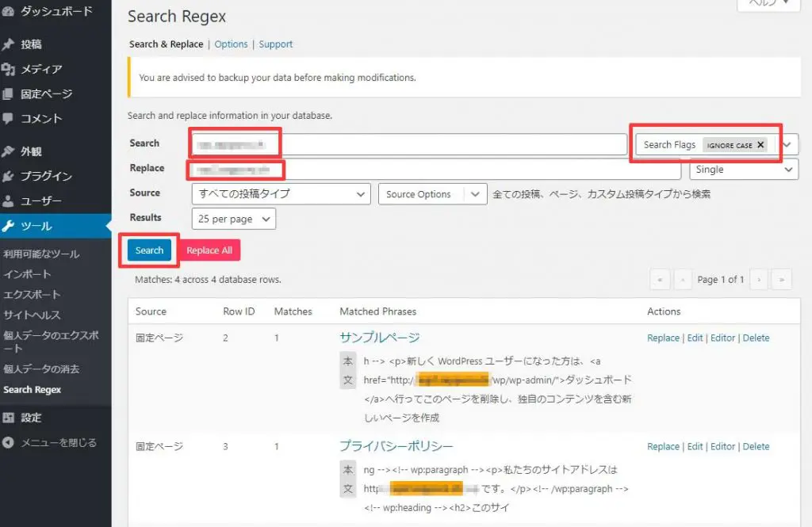Click Edit for the サンプルページ row
Image resolution: width=812 pixels, height=527 pixels.
click(695, 338)
